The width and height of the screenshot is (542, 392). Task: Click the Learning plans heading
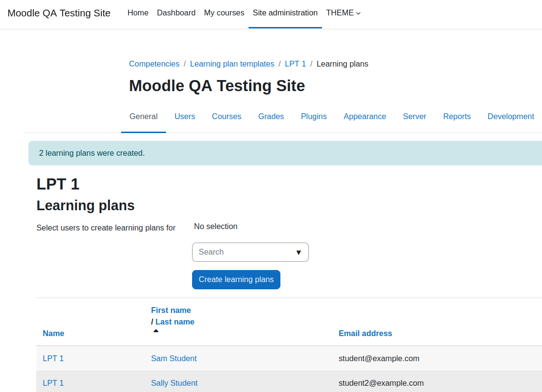pyautogui.click(x=85, y=205)
